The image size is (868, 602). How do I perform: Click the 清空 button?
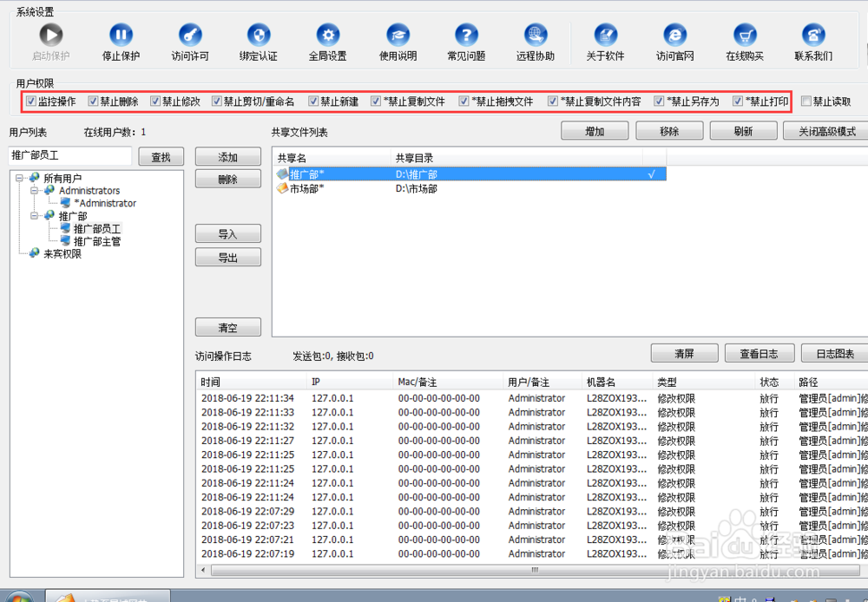[228, 328]
